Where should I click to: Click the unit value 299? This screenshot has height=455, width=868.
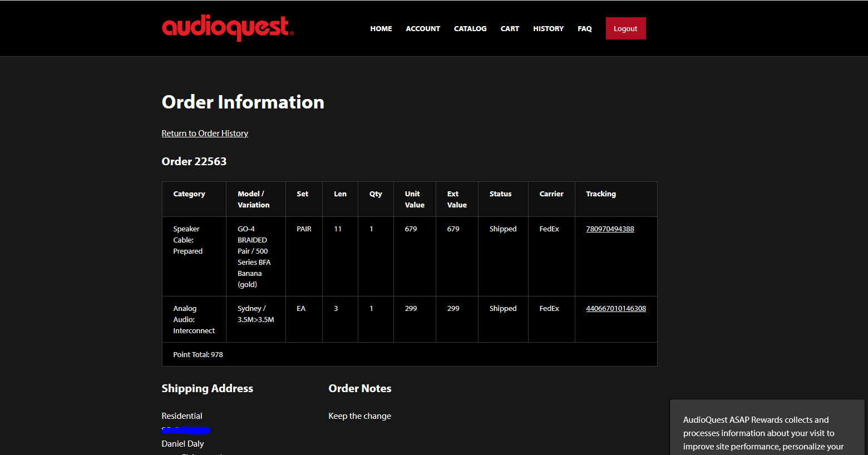(411, 309)
